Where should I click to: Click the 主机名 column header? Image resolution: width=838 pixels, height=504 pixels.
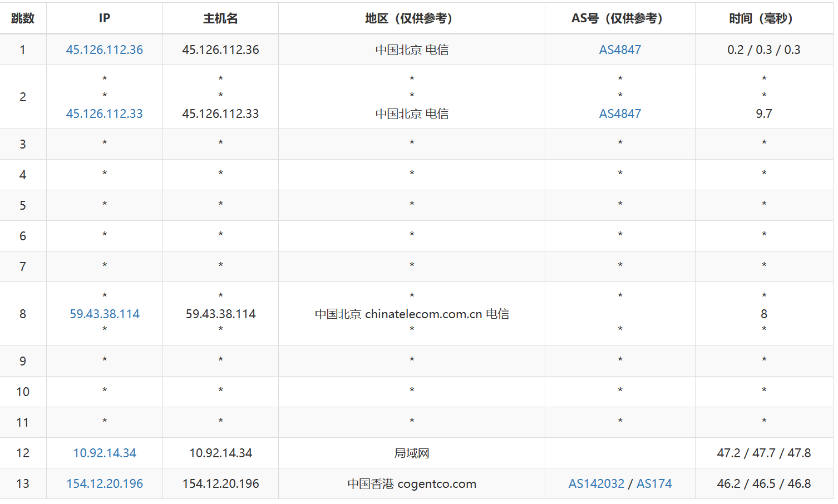coord(220,18)
